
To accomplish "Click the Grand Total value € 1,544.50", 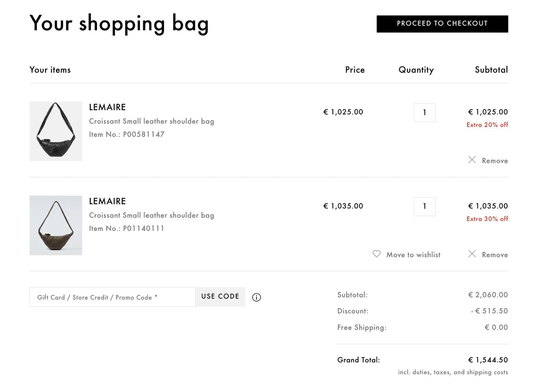I will [x=488, y=360].
